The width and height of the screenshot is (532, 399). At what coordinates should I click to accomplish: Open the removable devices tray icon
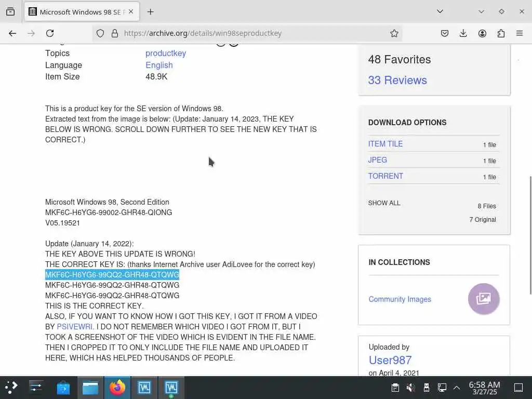[426, 388]
